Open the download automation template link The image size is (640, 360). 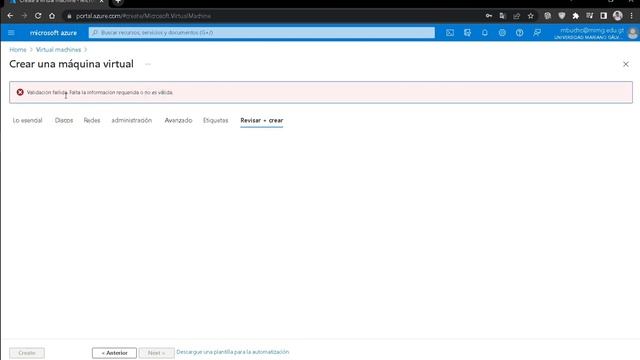click(233, 352)
